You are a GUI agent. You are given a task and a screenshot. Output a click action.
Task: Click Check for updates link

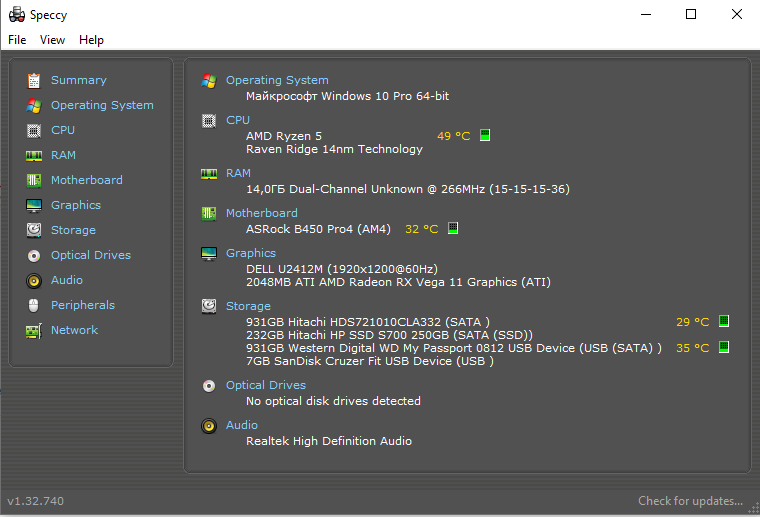[690, 501]
